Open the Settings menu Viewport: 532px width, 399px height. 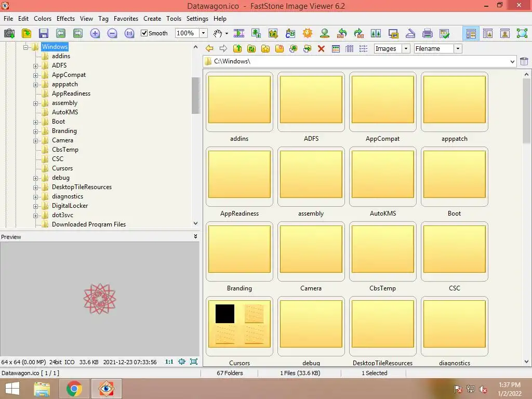(197, 19)
